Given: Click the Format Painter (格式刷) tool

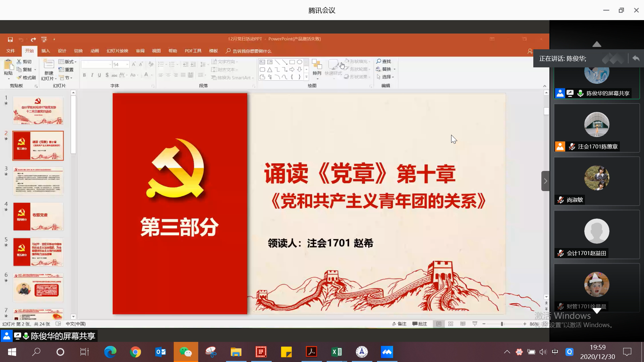Looking at the screenshot, I should click(26, 77).
